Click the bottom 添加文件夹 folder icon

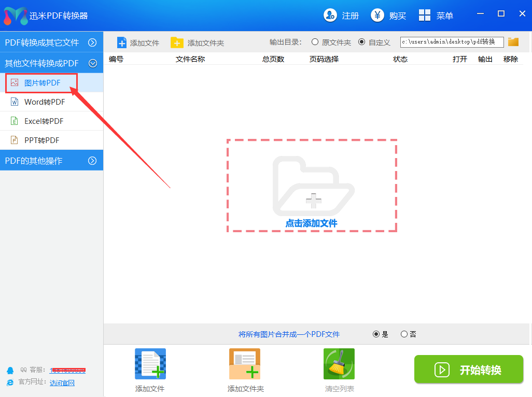pyautogui.click(x=245, y=364)
